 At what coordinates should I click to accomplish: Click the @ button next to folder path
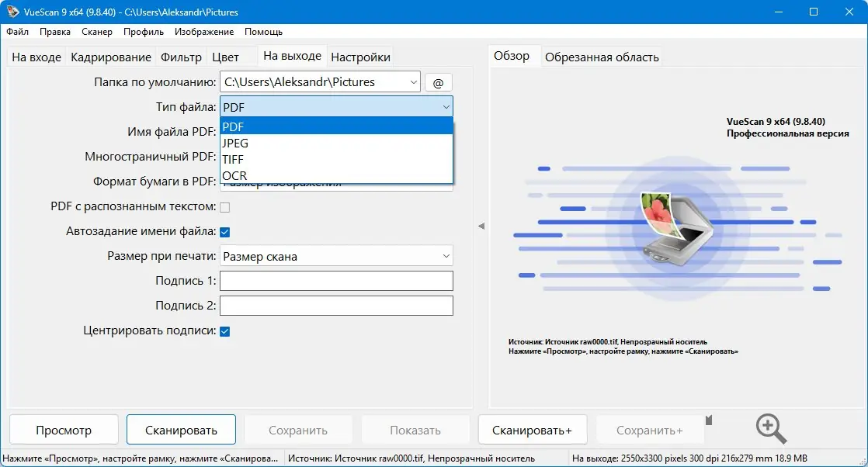coord(439,82)
